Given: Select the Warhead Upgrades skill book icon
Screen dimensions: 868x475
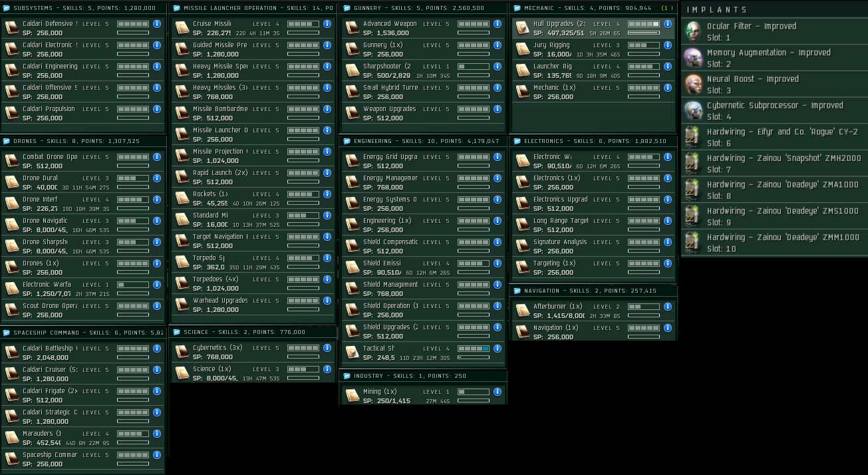Looking at the screenshot, I should (182, 305).
